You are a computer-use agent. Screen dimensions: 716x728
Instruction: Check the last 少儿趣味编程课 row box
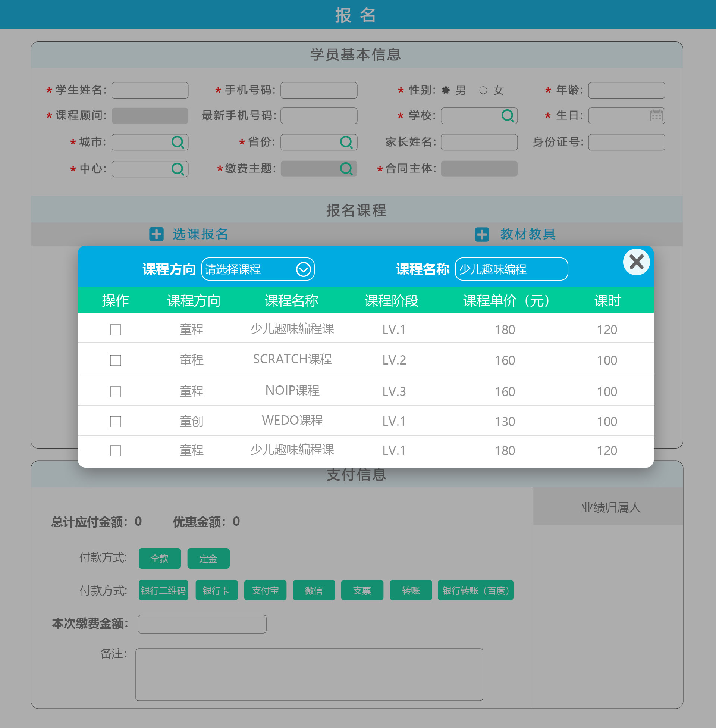tap(116, 451)
